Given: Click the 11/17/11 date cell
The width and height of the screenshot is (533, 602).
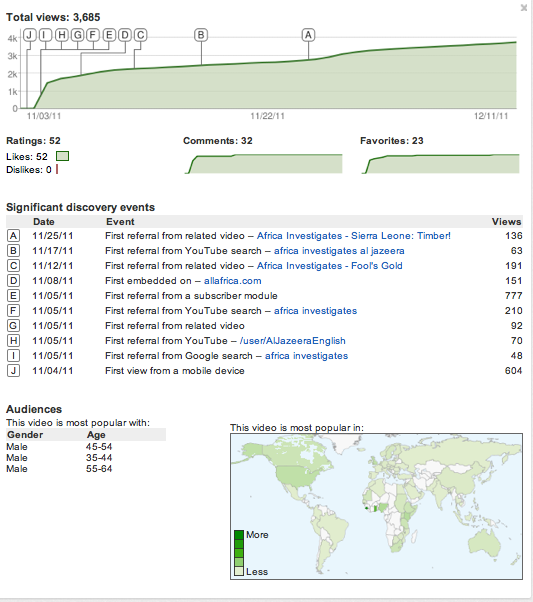Looking at the screenshot, I should 53,251.
